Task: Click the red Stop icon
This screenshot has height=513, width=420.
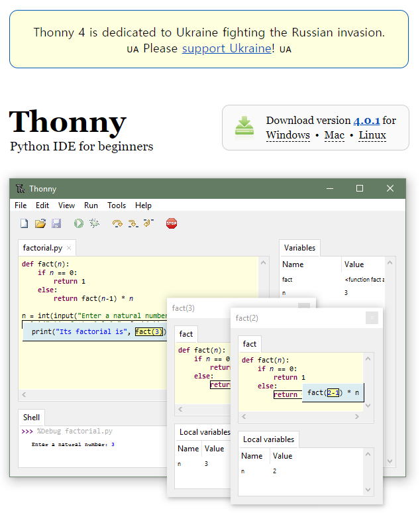Action: [x=172, y=223]
